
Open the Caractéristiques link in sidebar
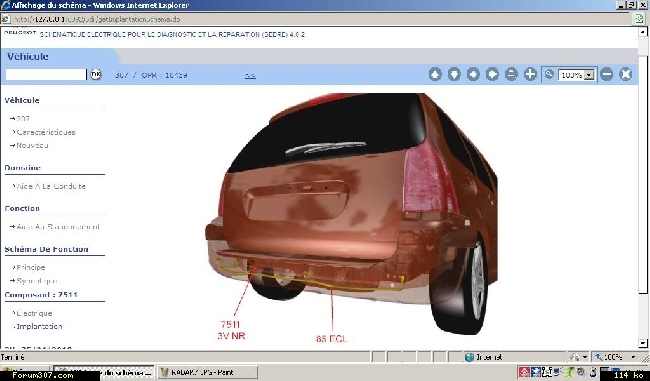pyautogui.click(x=46, y=132)
